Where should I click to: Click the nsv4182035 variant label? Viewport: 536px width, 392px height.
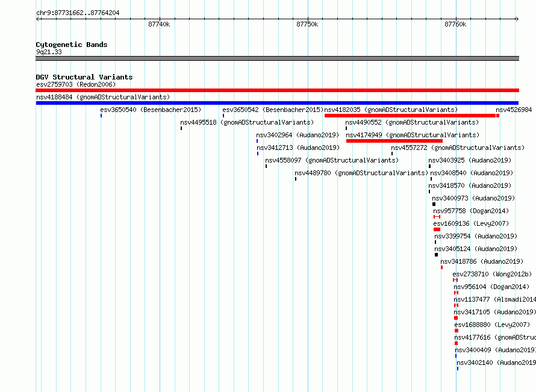(391, 110)
